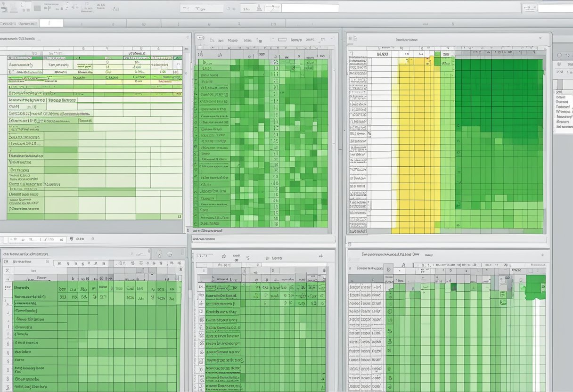Viewport: 573px width, 392px height.
Task: Click the small corner icon at bottom-right of top-left sheet
Action: (x=179, y=217)
